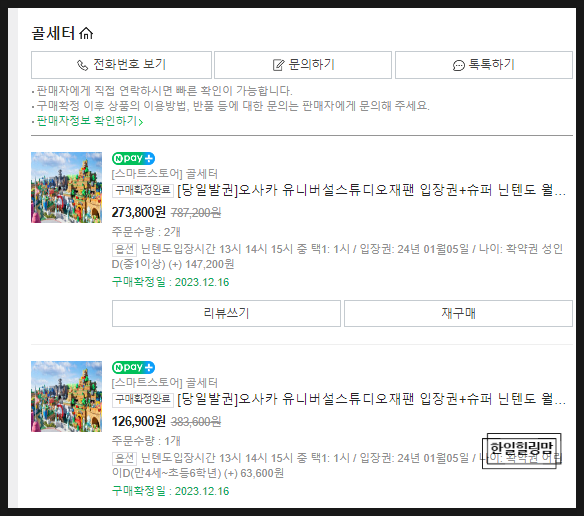584x516 pixels.
Task: Click the strikethrough price 383,600원
Action: tap(196, 422)
